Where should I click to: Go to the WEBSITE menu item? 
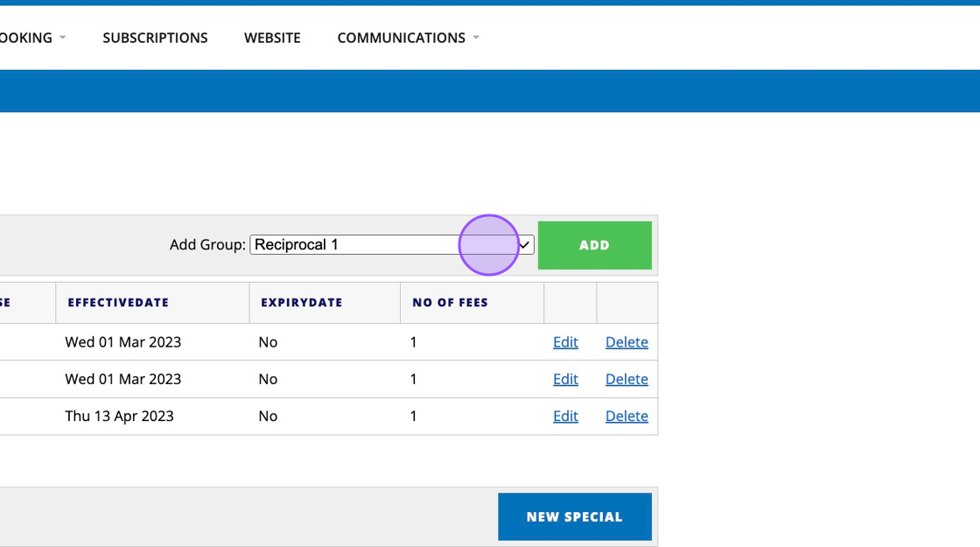(272, 38)
